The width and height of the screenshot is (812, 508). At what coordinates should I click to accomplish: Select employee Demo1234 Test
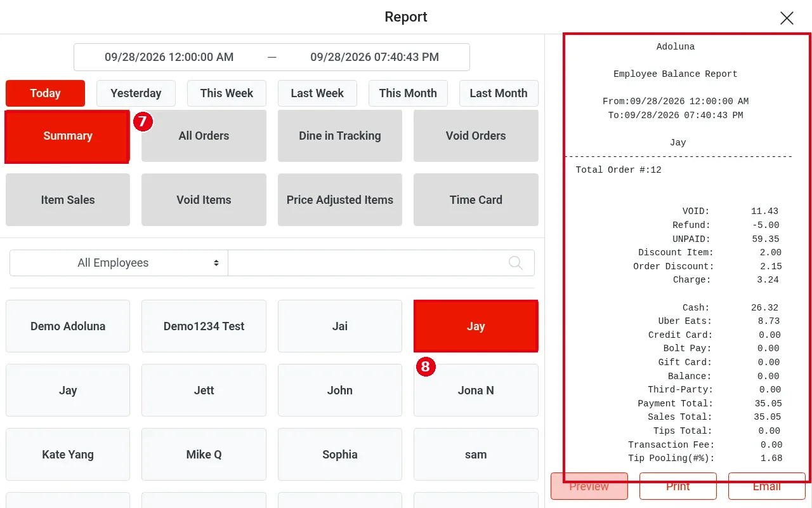click(x=204, y=326)
